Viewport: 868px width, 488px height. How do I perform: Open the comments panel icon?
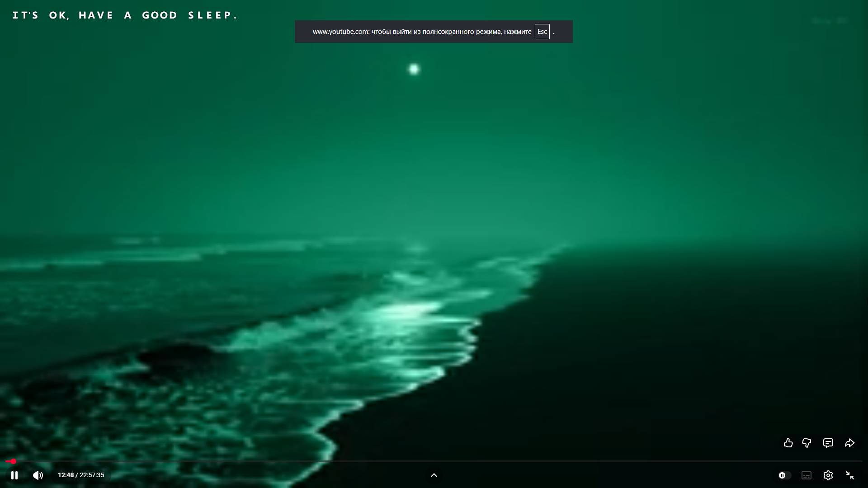[828, 443]
